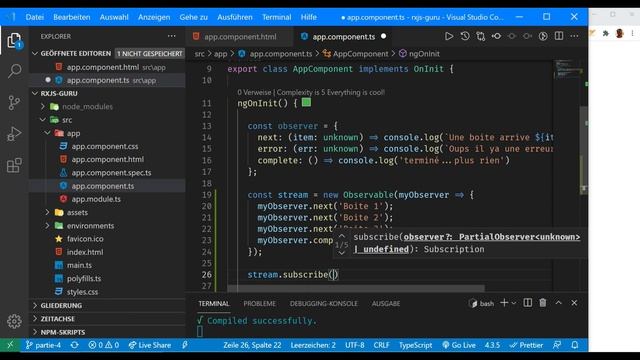Open notifications bell in status bar

[575, 345]
